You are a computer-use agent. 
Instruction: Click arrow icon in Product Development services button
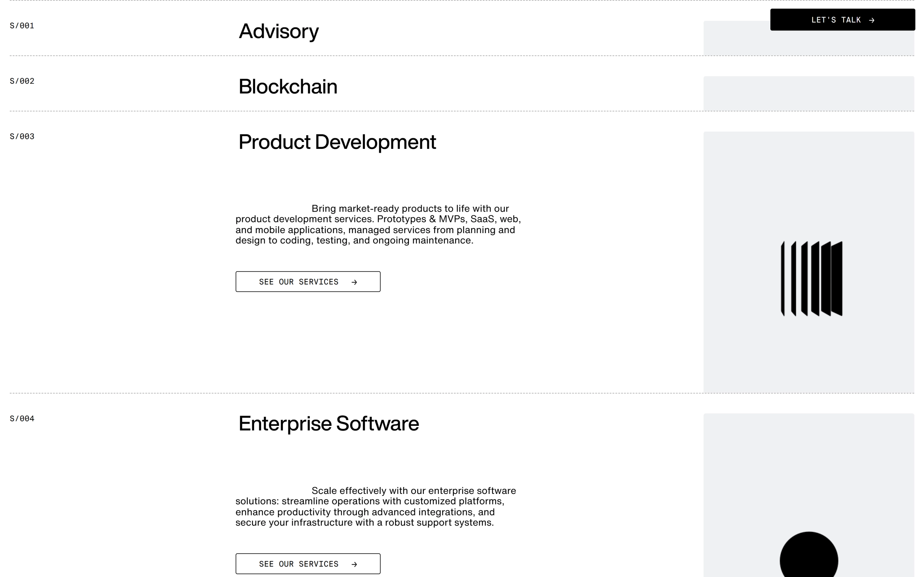354,282
